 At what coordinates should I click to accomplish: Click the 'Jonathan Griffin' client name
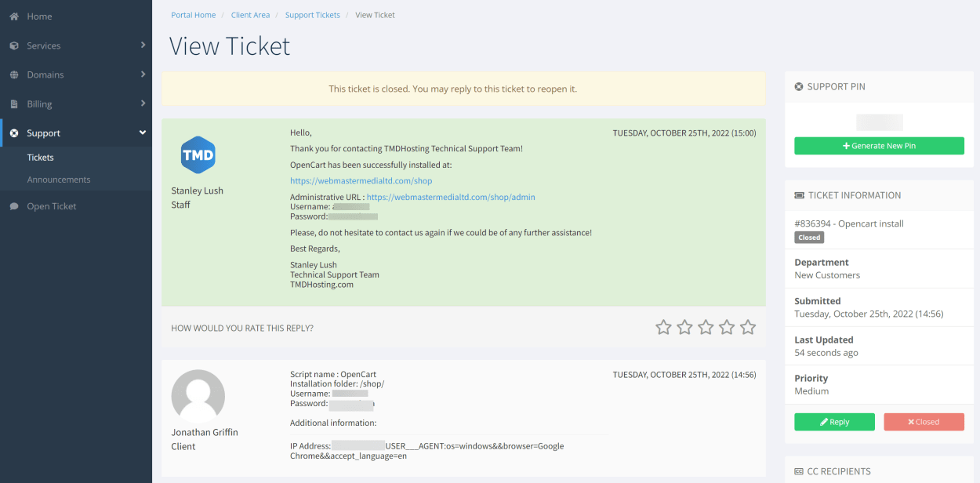(x=205, y=432)
